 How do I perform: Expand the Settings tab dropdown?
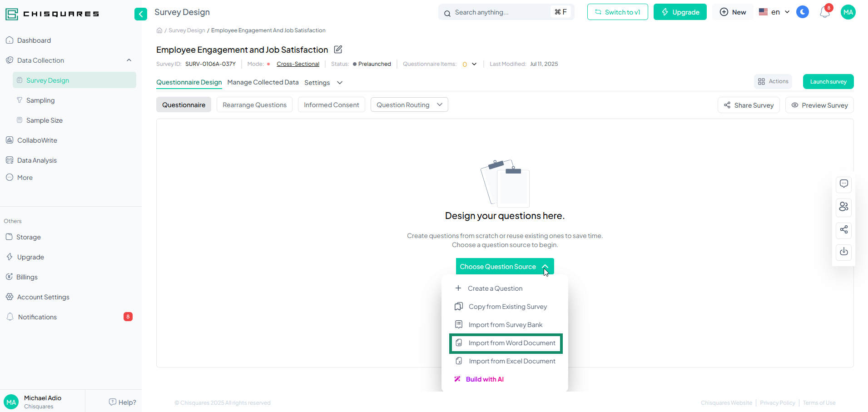click(x=323, y=83)
